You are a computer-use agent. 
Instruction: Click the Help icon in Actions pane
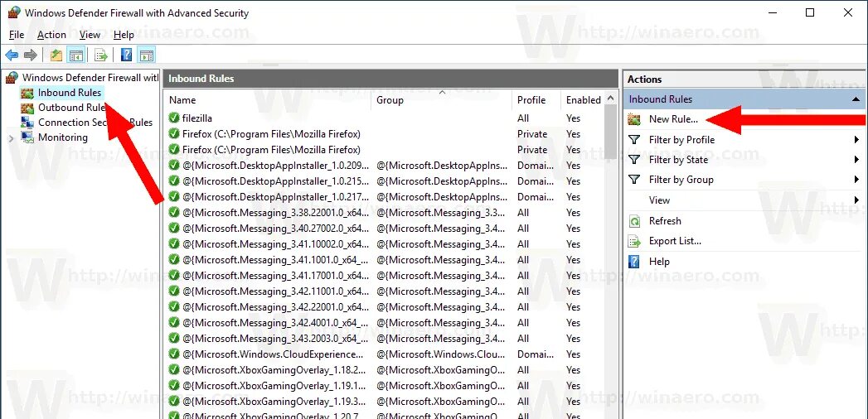(635, 262)
